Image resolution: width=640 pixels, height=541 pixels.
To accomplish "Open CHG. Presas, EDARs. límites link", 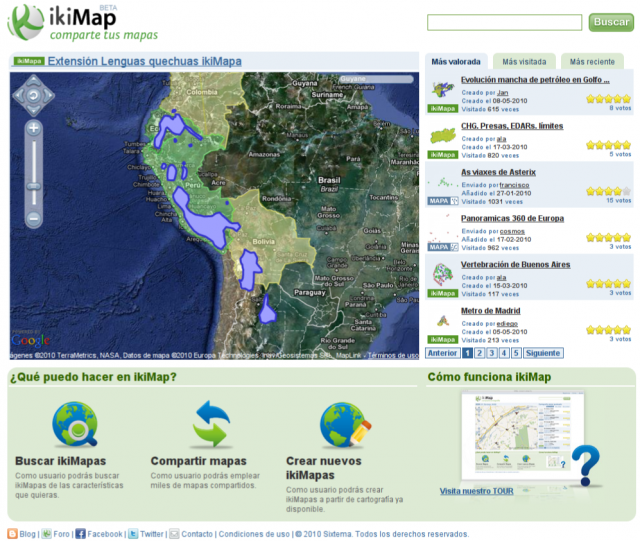I will click(512, 126).
